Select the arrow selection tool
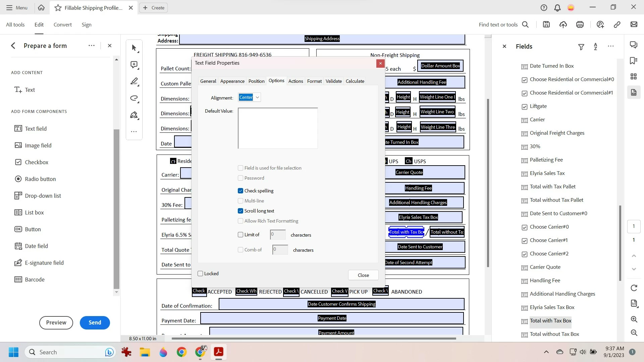This screenshot has height=362, width=644. tap(134, 48)
